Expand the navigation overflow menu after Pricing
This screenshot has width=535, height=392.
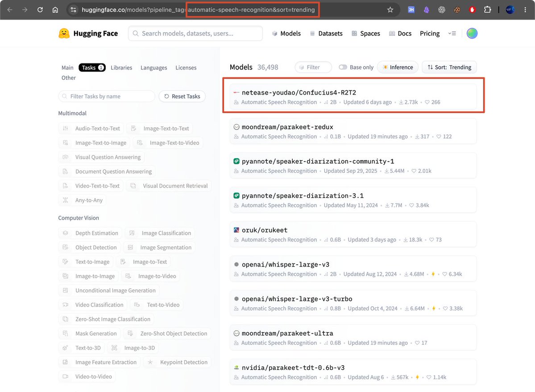[452, 33]
